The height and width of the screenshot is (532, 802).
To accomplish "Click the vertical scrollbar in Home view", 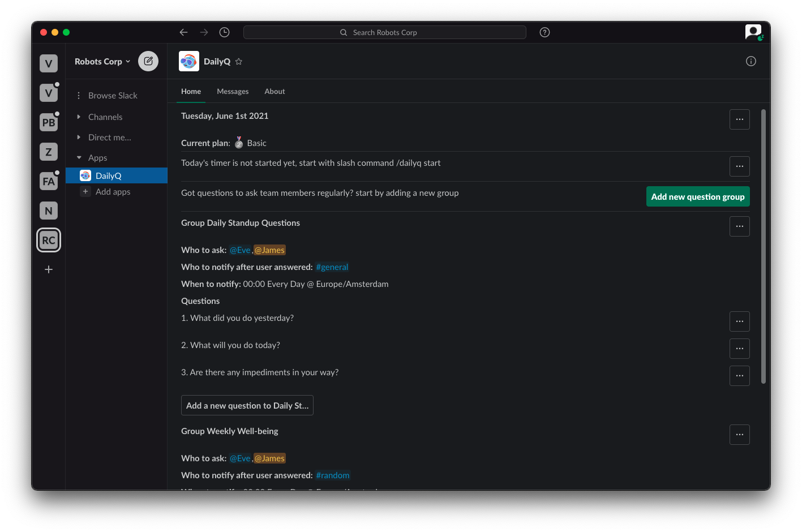I will tap(764, 246).
